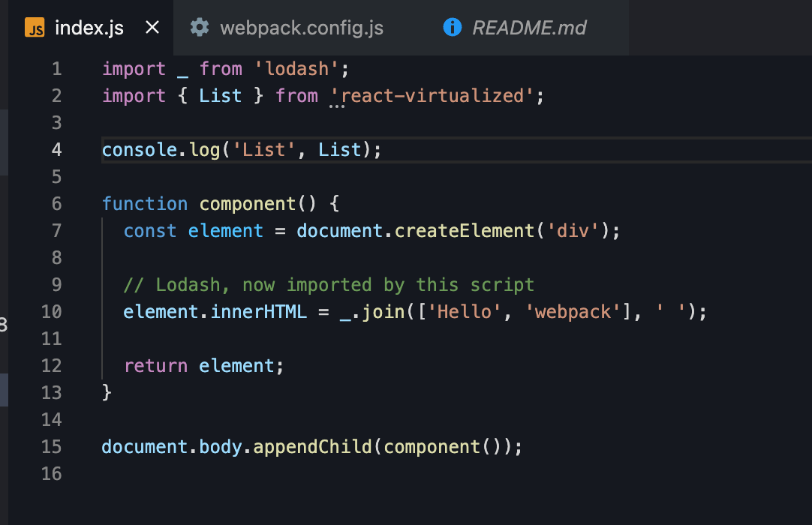Click the createElement method name

tap(464, 231)
